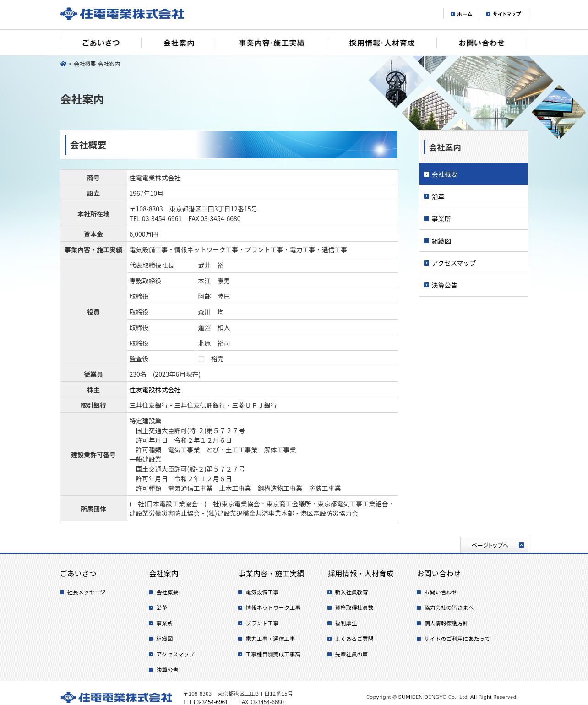Open the ホーム link in header

coord(461,14)
